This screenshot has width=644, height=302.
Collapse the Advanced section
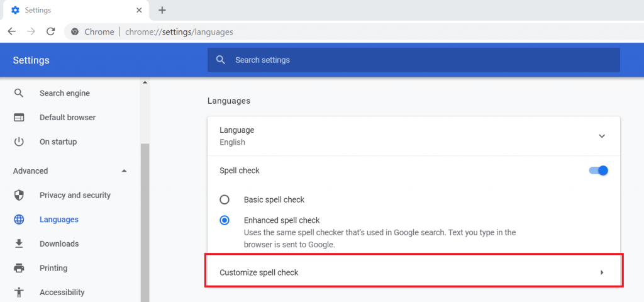coord(124,171)
